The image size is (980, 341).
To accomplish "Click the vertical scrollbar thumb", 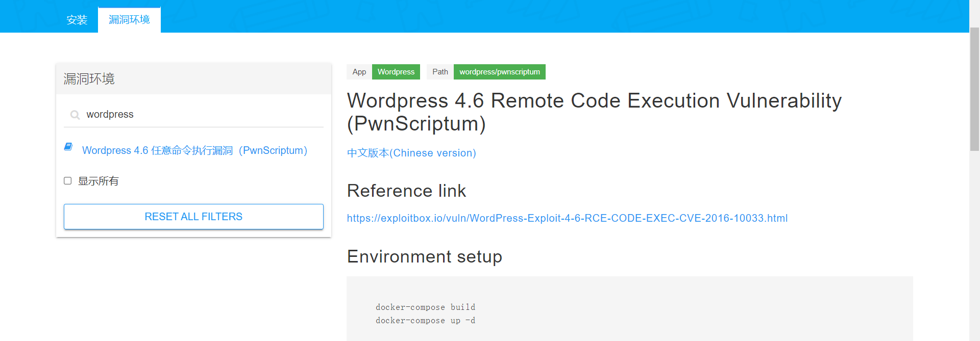I will click(974, 89).
